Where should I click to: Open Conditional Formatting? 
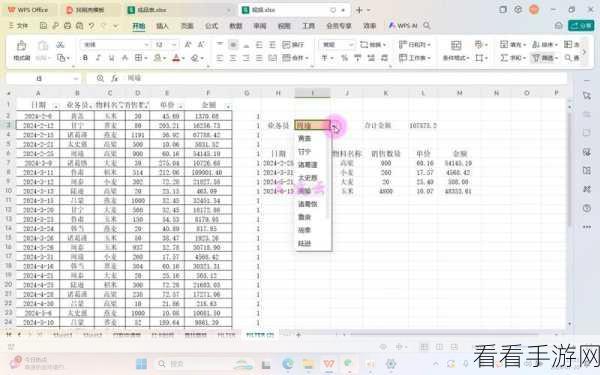(x=456, y=51)
